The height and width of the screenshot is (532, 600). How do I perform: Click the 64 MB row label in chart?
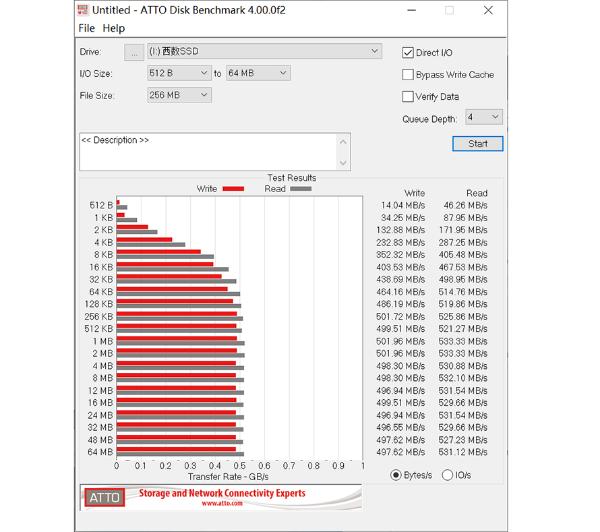click(100, 452)
